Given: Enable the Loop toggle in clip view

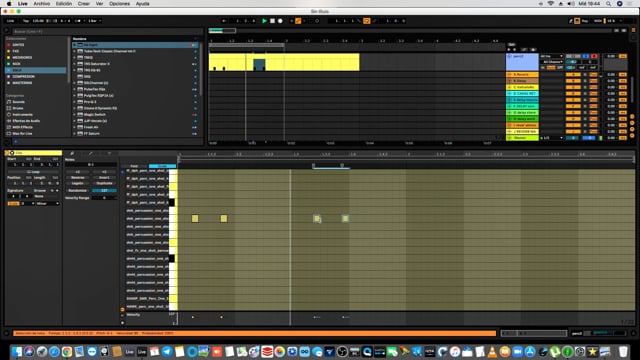Looking at the screenshot, I should pos(33,172).
